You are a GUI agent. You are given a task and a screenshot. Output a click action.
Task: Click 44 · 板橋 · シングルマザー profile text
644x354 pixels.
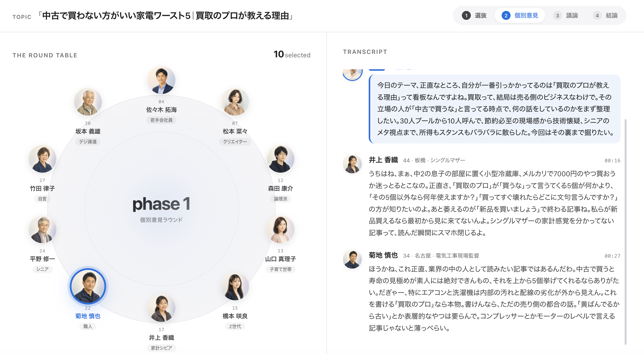point(434,160)
